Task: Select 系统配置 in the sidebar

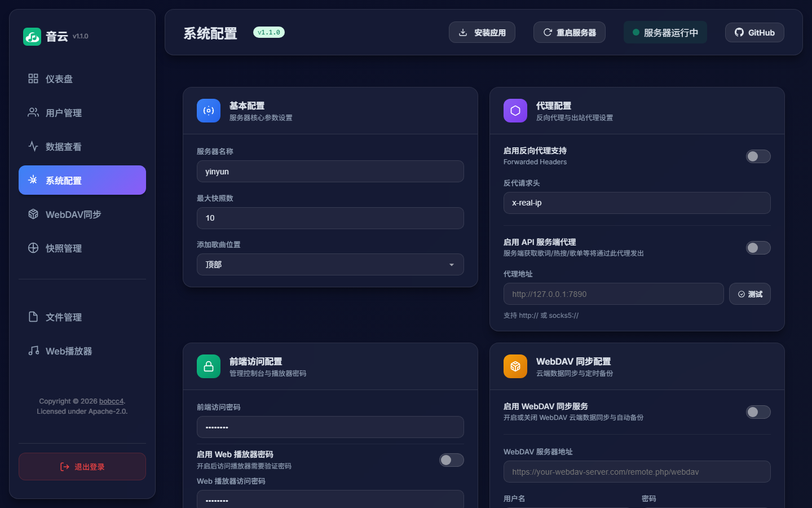Action: pos(82,180)
